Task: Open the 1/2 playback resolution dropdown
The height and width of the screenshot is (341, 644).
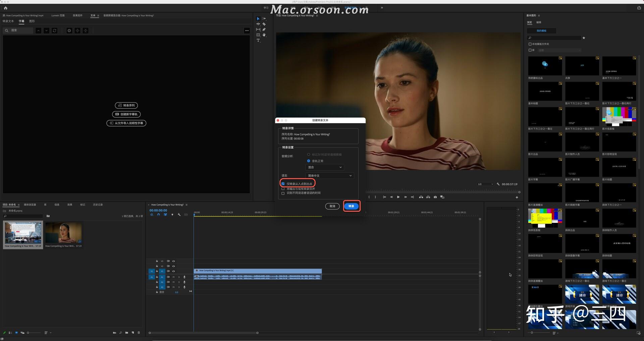Action: [x=485, y=184]
